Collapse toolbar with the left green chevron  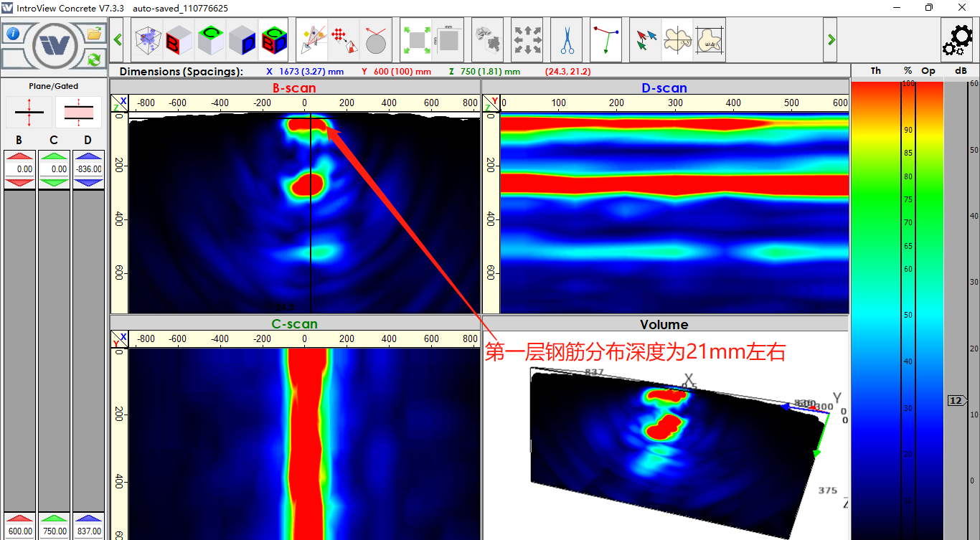118,39
